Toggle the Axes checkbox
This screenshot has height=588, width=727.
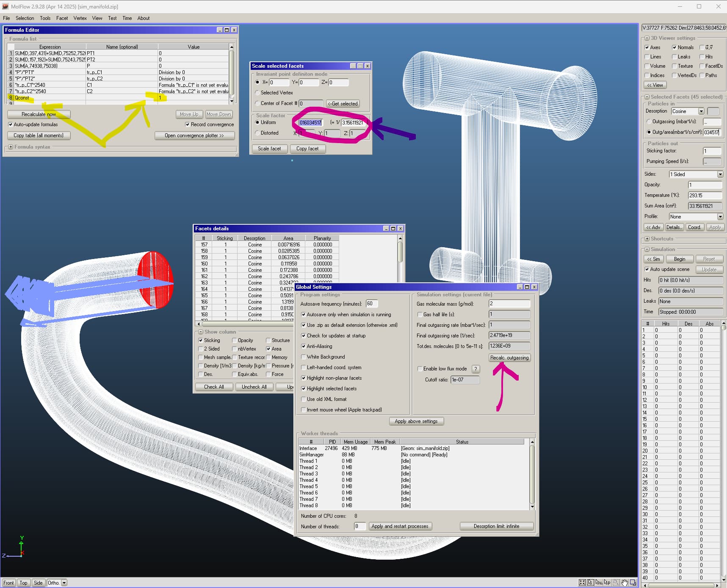(x=647, y=47)
